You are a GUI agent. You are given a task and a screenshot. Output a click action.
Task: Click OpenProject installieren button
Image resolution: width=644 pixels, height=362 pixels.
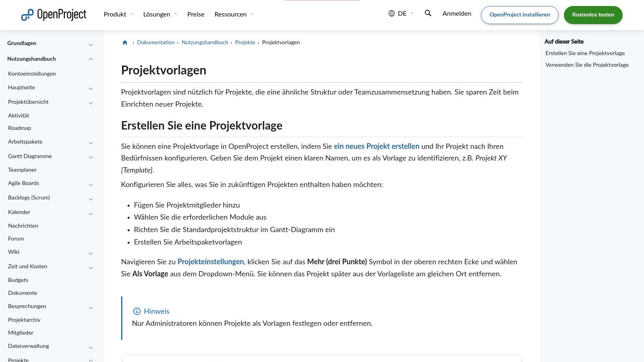(520, 15)
